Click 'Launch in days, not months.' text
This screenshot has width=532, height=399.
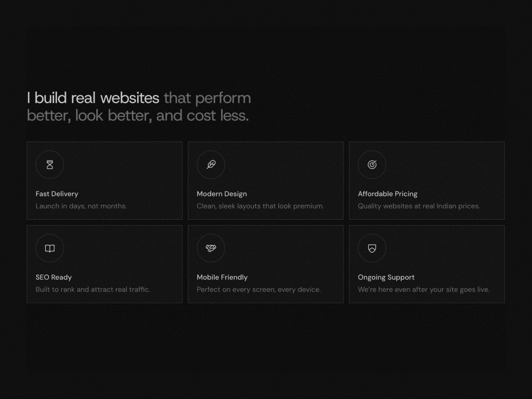click(x=81, y=206)
